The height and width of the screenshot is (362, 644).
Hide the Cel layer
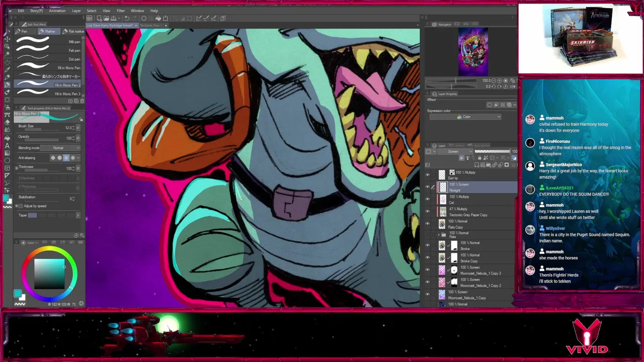(427, 199)
